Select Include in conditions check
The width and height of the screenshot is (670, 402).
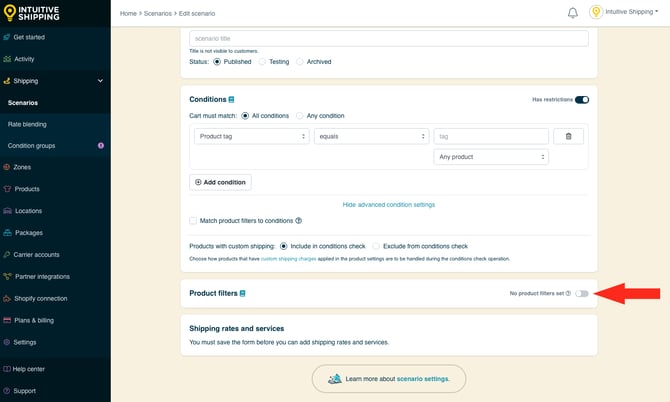pos(283,246)
